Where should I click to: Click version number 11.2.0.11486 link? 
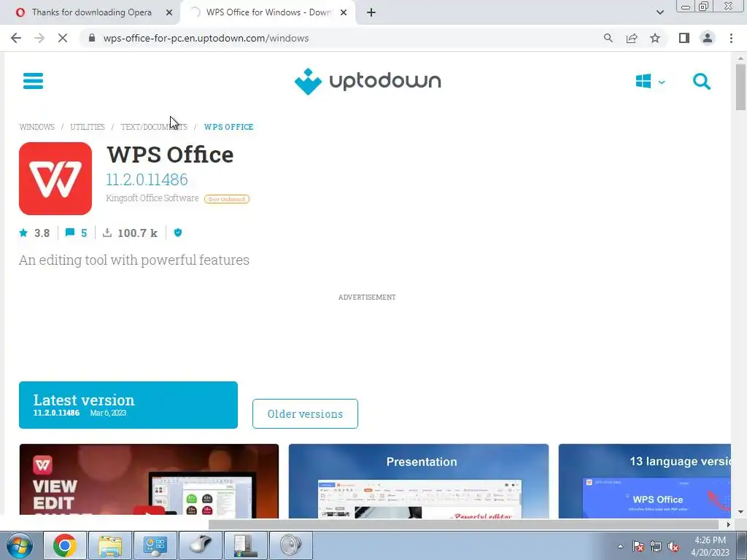tap(147, 179)
